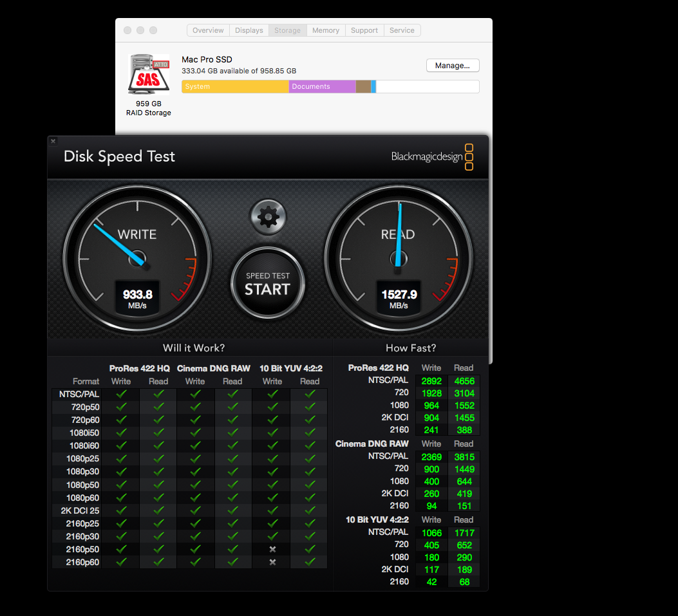Click the 94 Cinema DNG 2160 write value
This screenshot has height=616, width=678.
(431, 506)
